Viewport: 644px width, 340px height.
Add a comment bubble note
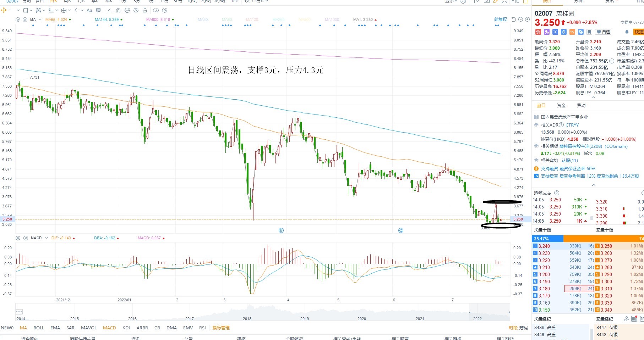tap(98, 10)
